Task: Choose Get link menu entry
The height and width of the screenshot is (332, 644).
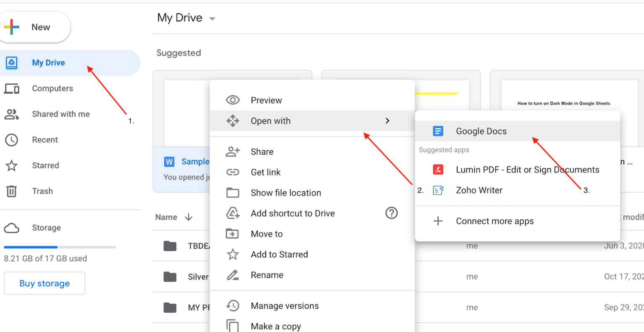Action: coord(312,172)
